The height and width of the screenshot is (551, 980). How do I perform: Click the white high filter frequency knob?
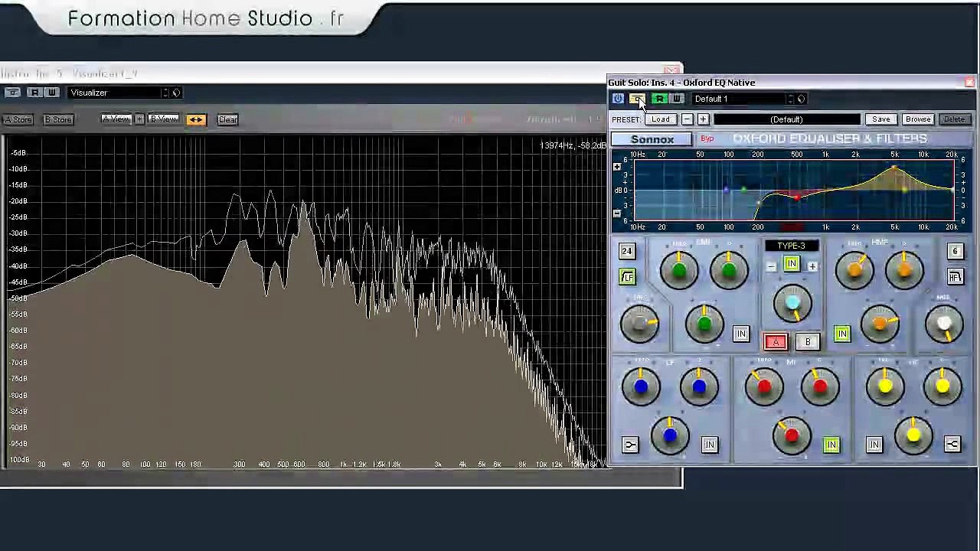coord(943,324)
